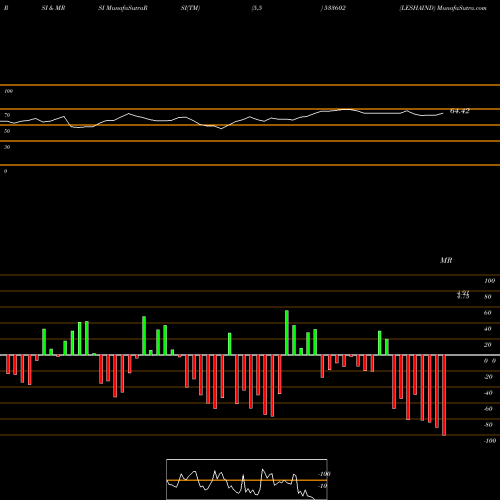Click the 50 level label on RSI axis
Viewport: 500px width, 500px height.
(7, 131)
